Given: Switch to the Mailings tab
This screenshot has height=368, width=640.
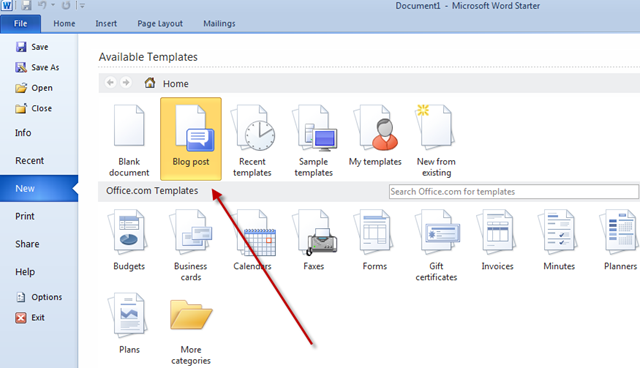Looking at the screenshot, I should pyautogui.click(x=219, y=24).
